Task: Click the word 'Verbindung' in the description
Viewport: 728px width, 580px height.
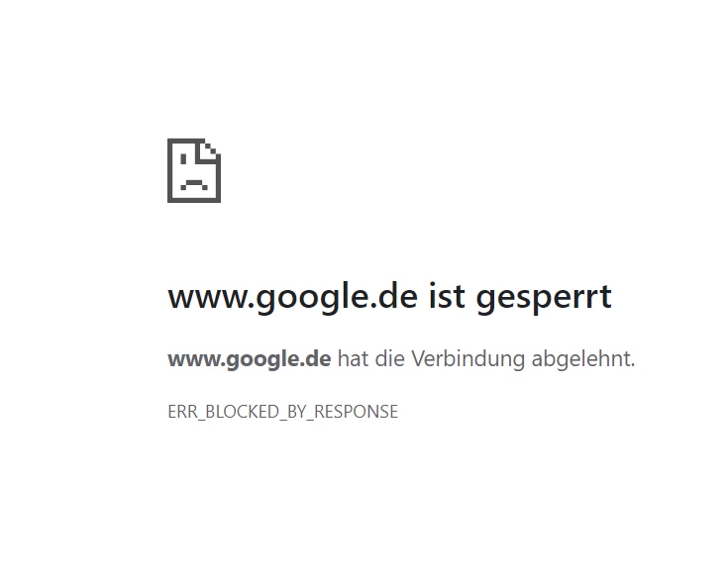Action: (468, 359)
